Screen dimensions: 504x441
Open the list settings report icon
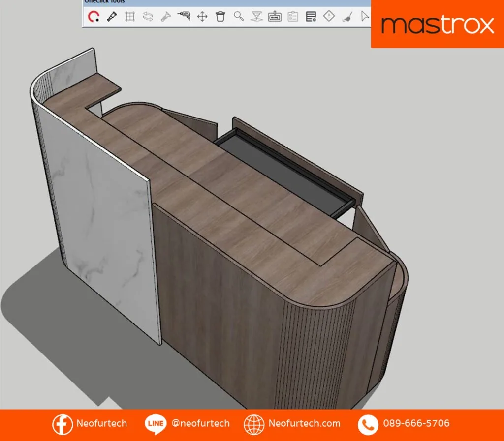[x=311, y=16]
